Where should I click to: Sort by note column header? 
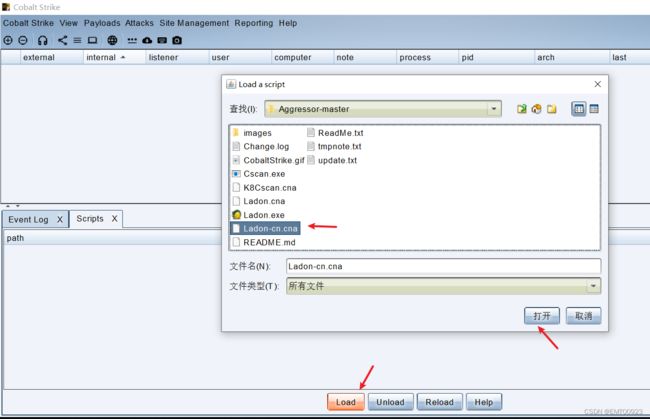(365, 57)
